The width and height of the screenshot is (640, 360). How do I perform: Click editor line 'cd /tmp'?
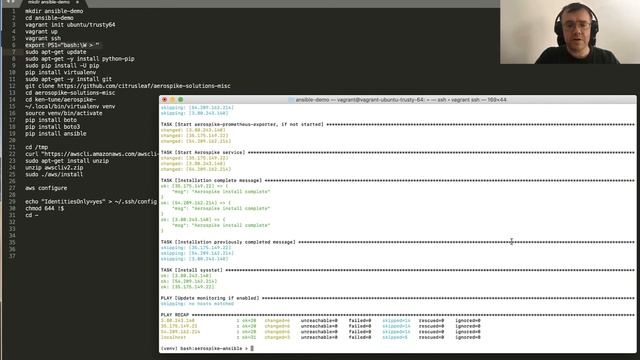click(36, 147)
